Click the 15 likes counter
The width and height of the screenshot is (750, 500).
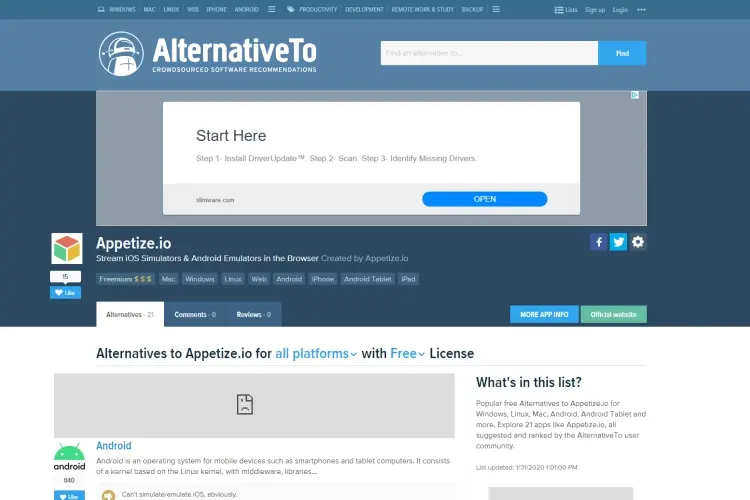[x=65, y=277]
